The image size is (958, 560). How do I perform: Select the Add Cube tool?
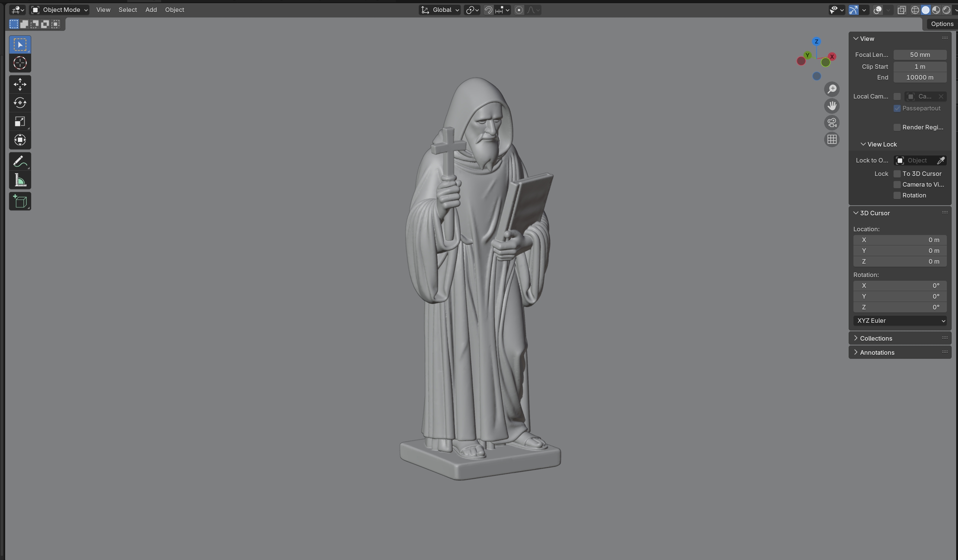20,202
